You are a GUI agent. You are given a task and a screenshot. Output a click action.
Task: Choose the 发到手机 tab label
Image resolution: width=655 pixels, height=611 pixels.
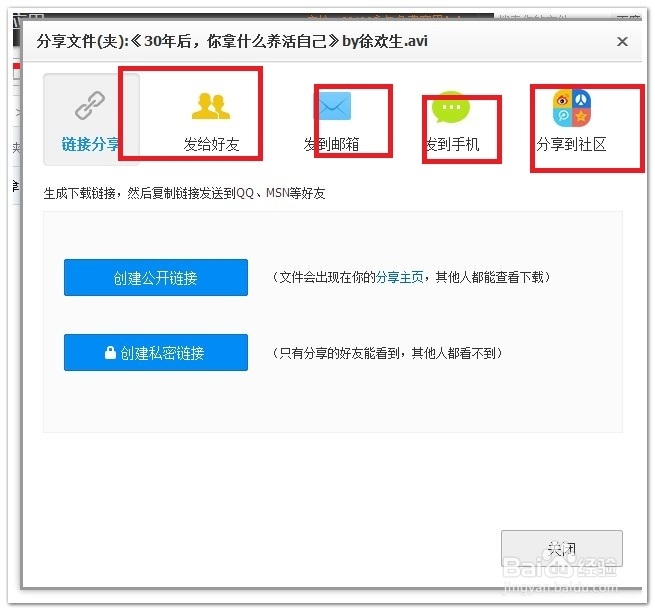452,144
